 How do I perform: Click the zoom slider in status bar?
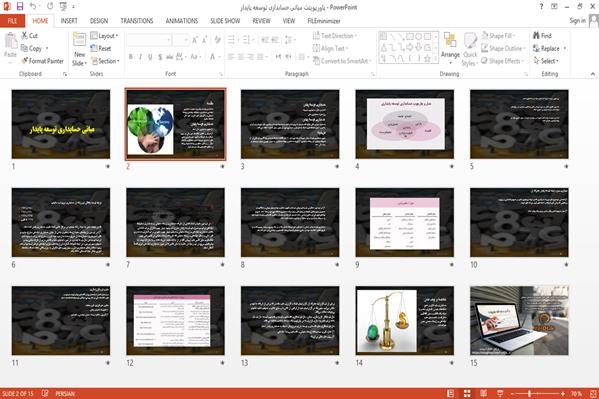click(x=538, y=393)
